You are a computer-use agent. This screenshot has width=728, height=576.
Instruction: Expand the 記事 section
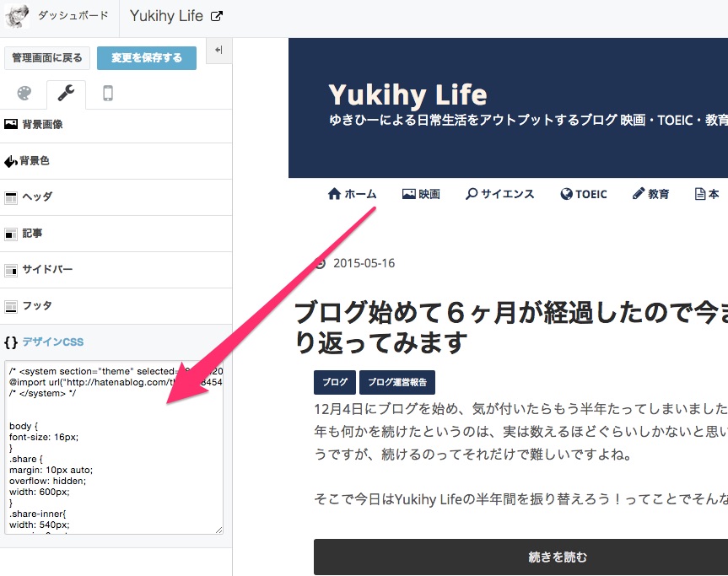click(x=116, y=234)
